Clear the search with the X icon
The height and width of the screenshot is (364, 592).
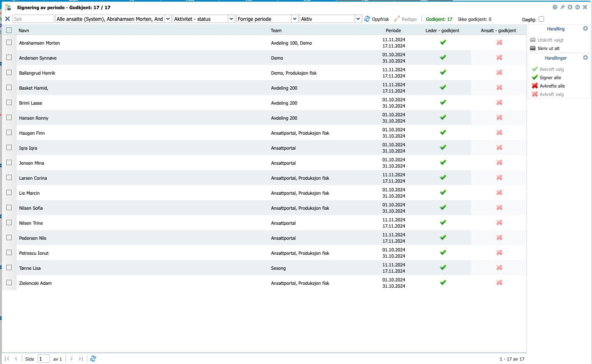click(7, 19)
